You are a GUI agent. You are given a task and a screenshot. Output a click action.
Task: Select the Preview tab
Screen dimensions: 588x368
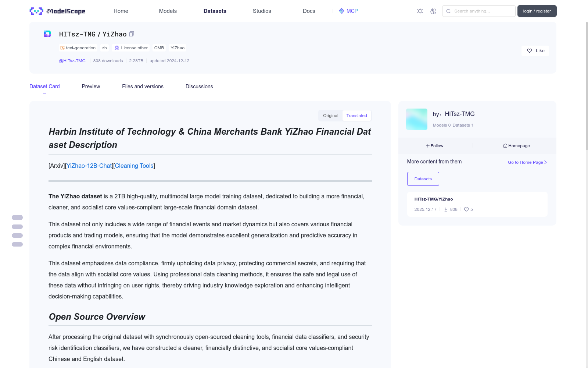click(x=91, y=86)
